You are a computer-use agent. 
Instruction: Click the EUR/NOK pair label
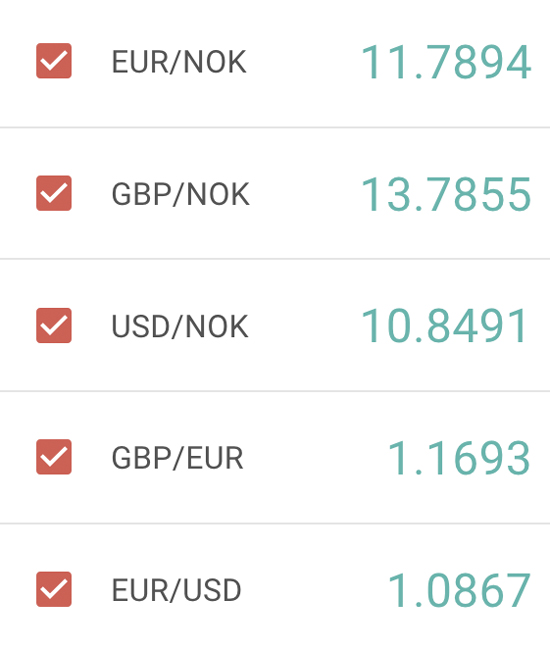coord(179,62)
